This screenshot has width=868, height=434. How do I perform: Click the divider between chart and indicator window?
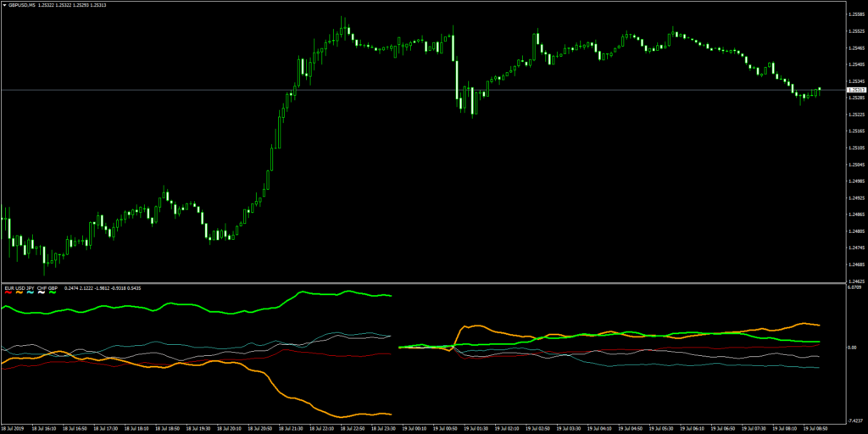[424, 282]
